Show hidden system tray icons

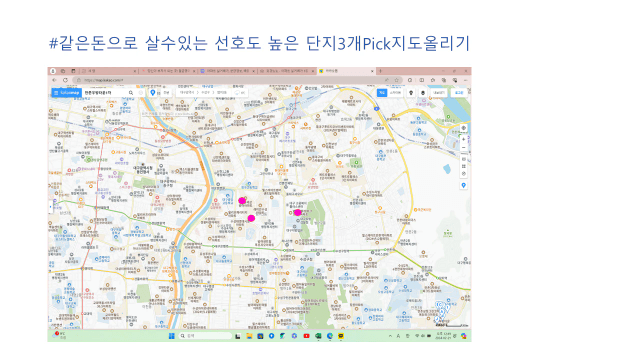(390, 336)
